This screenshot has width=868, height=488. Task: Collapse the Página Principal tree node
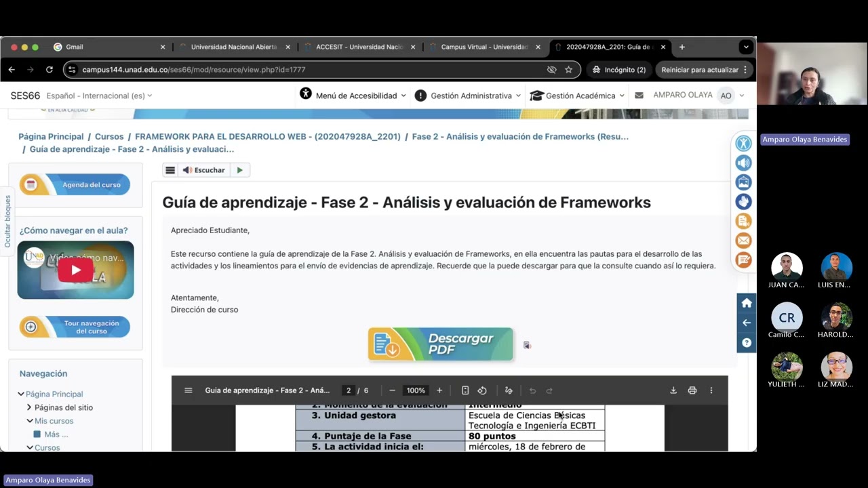[21, 394]
